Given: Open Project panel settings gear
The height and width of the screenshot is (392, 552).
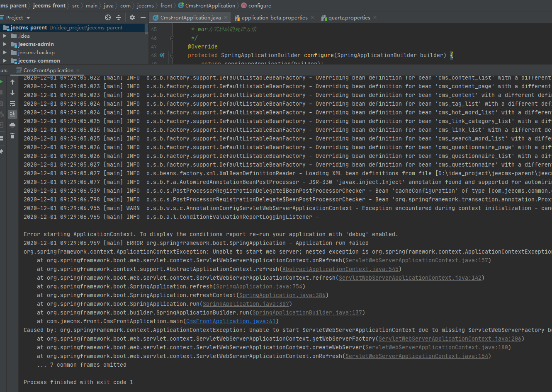Looking at the screenshot, I should (x=132, y=17).
